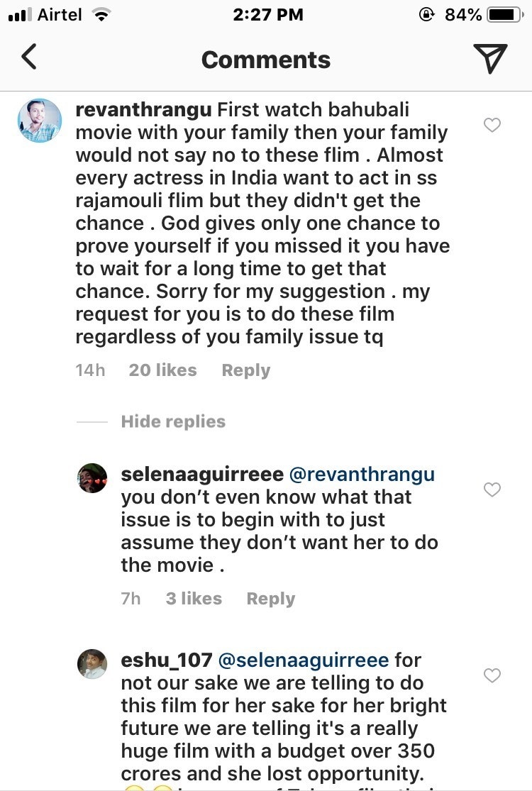Tap the Wi-Fi icon in the status bar
This screenshot has height=791, width=532.
click(102, 14)
